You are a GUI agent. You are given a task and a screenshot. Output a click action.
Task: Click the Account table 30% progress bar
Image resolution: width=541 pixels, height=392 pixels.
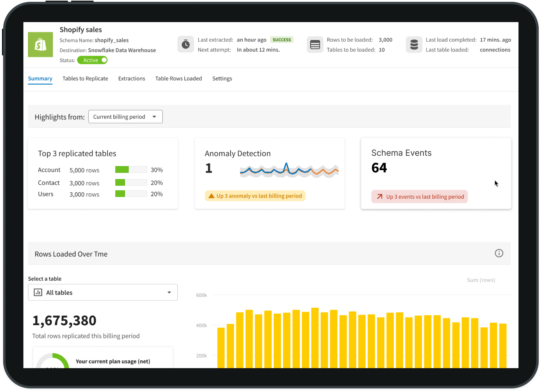point(131,170)
